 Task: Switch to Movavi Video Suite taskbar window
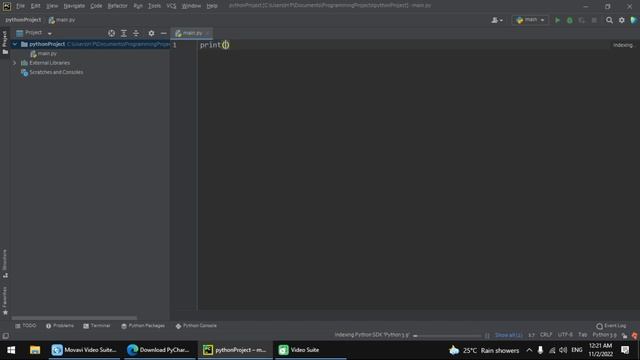(84, 350)
